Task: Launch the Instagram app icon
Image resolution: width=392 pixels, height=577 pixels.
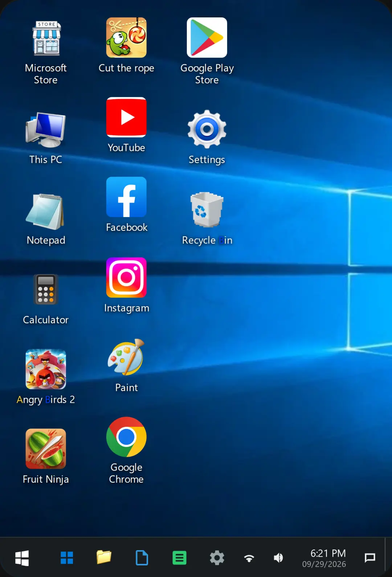Action: coord(126,278)
